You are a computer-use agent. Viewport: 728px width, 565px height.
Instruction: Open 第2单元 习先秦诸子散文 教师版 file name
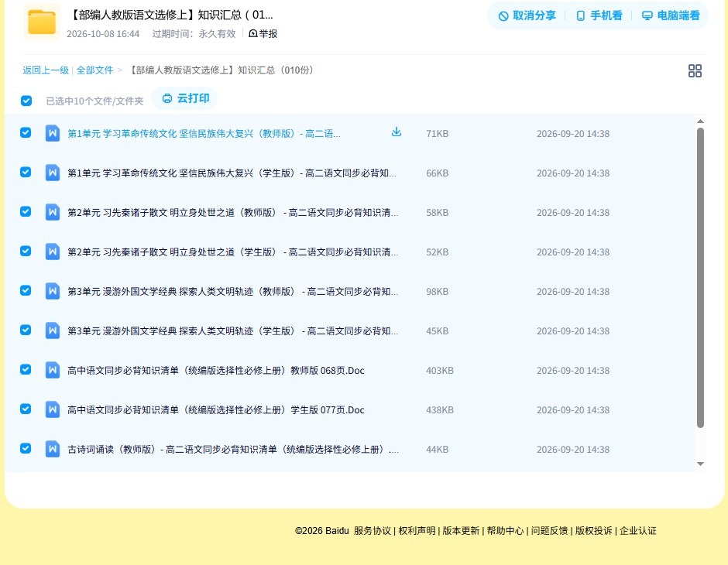click(x=232, y=212)
